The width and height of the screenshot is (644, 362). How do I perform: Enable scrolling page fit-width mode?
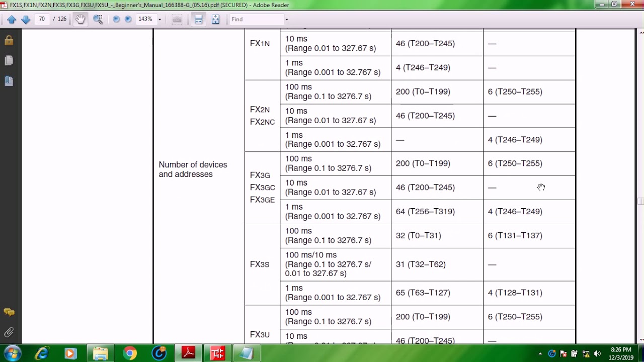point(199,19)
